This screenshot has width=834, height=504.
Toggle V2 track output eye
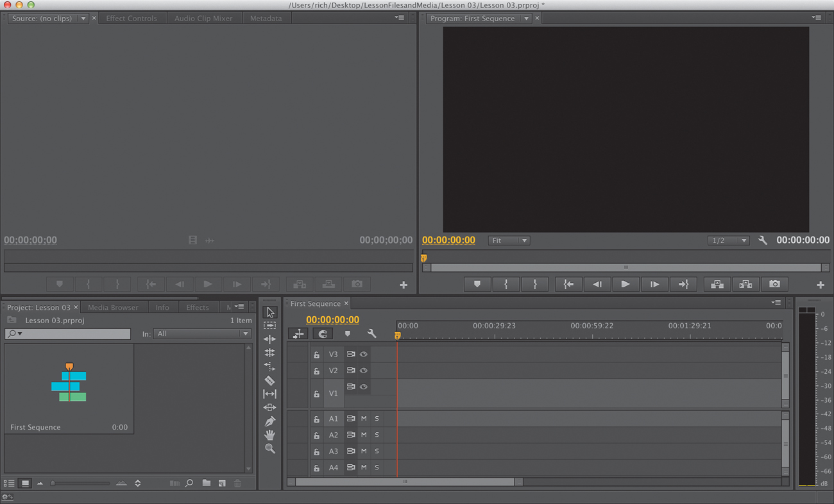(364, 371)
